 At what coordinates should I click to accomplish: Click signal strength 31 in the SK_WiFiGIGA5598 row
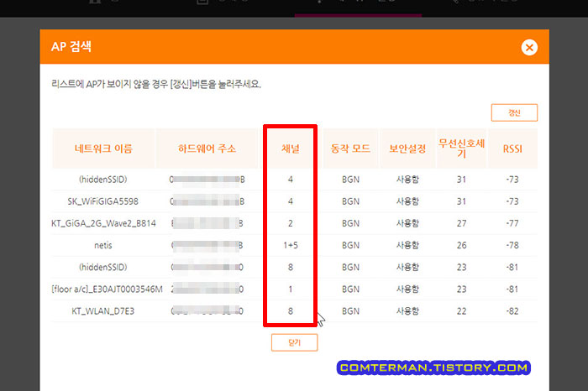(x=462, y=201)
